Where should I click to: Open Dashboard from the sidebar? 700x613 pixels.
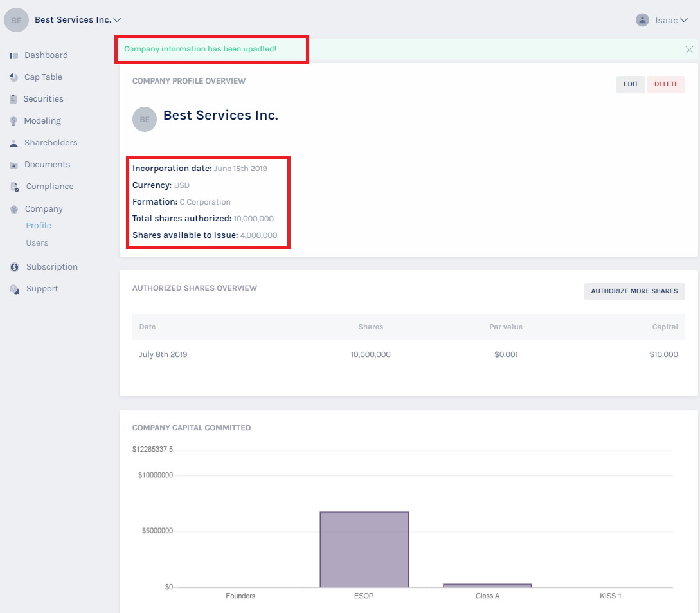tap(46, 55)
